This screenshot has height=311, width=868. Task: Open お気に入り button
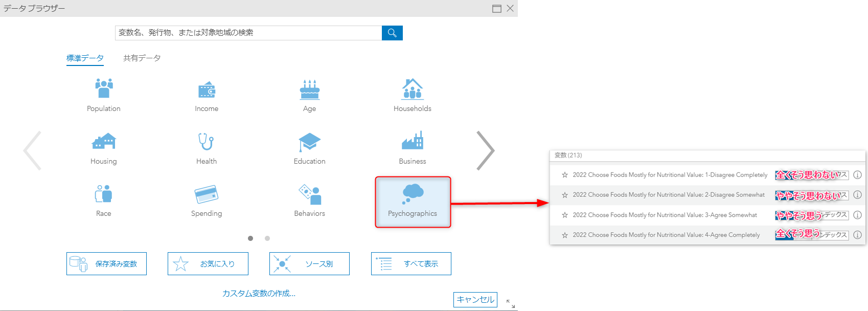[208, 263]
